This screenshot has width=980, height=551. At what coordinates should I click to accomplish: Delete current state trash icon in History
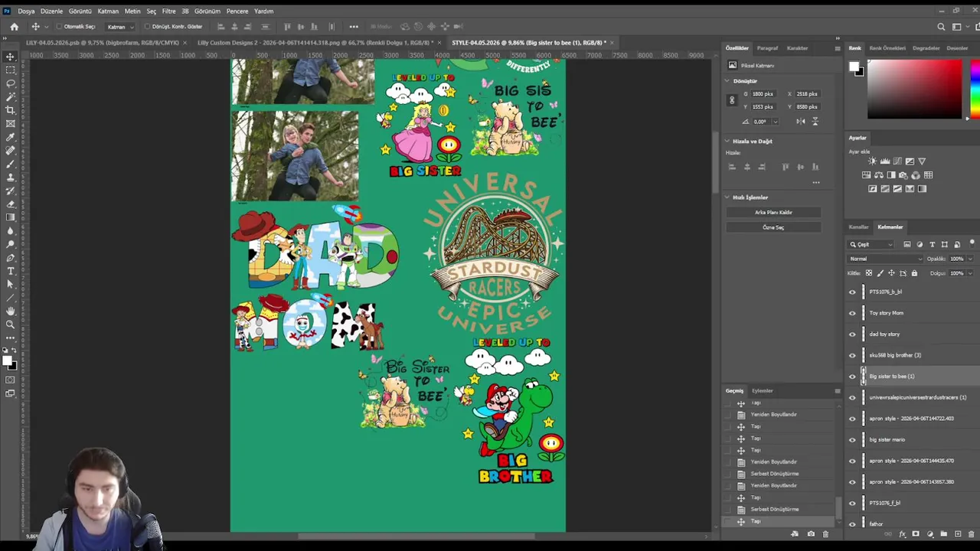point(825,534)
